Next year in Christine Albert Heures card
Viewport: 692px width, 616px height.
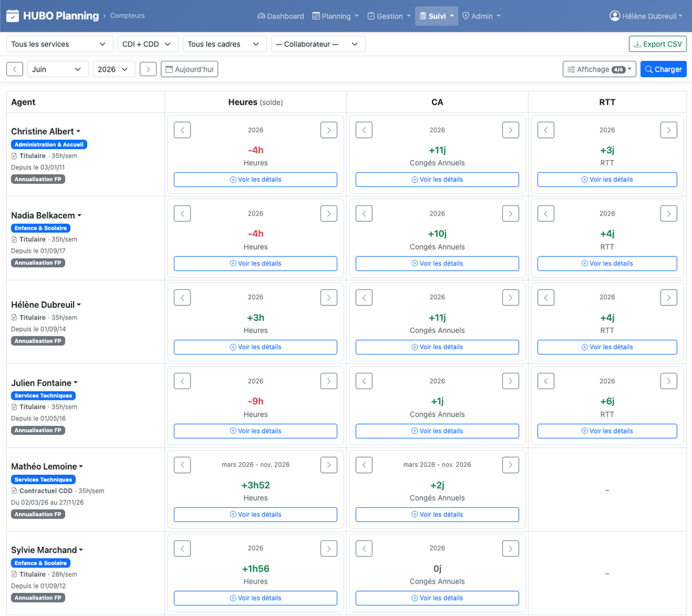(x=329, y=130)
